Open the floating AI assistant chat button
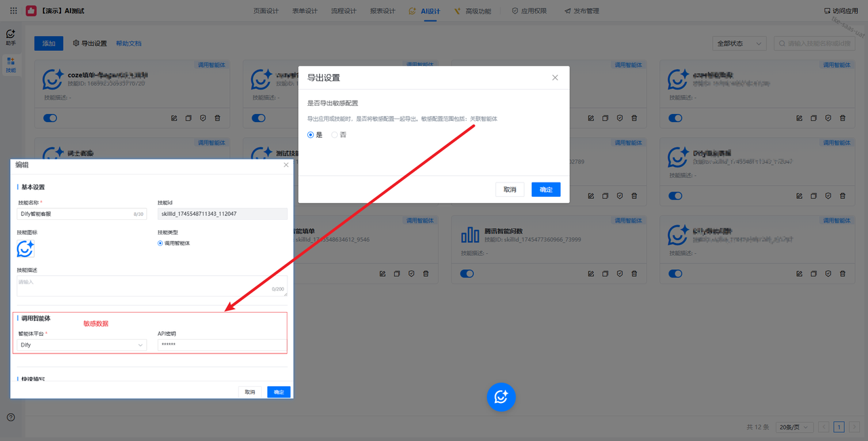This screenshot has width=868, height=441. pyautogui.click(x=501, y=397)
